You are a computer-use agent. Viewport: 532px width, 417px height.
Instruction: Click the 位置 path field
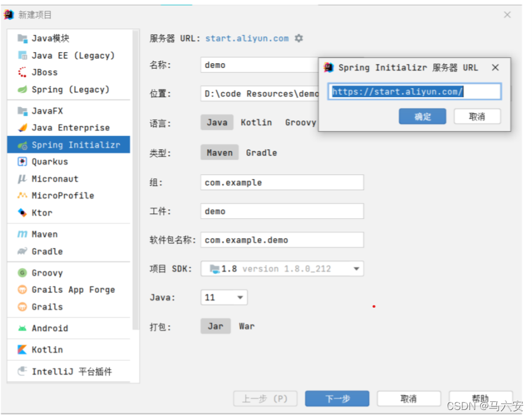click(x=260, y=94)
